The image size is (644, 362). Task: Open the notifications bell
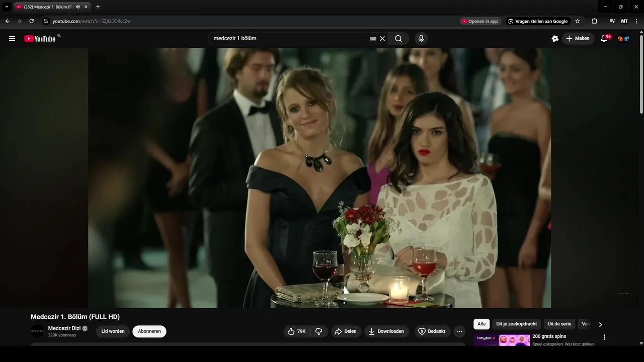(x=605, y=39)
